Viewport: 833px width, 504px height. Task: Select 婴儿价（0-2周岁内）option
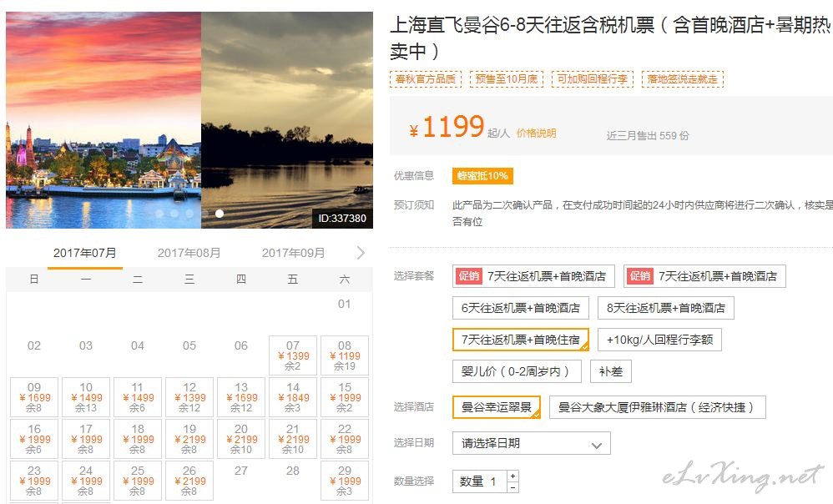pos(517,372)
